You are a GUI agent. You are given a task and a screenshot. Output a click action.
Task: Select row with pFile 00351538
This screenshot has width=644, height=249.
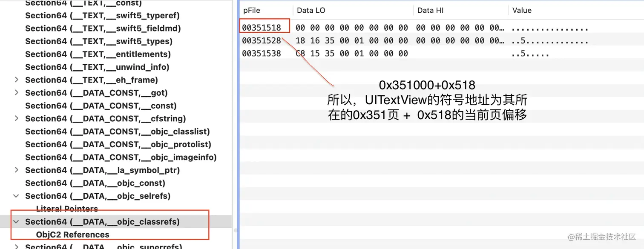442,54
